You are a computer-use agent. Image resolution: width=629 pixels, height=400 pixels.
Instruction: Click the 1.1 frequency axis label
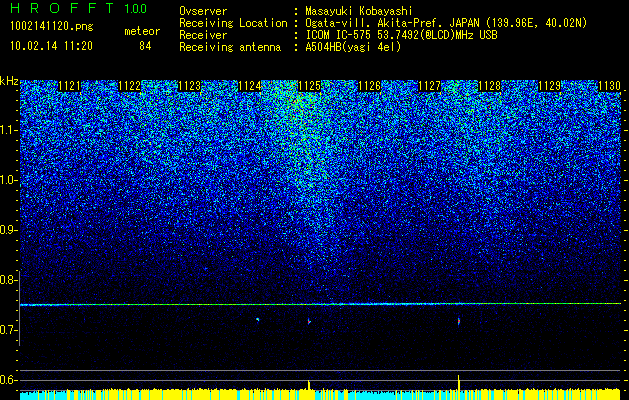8,130
